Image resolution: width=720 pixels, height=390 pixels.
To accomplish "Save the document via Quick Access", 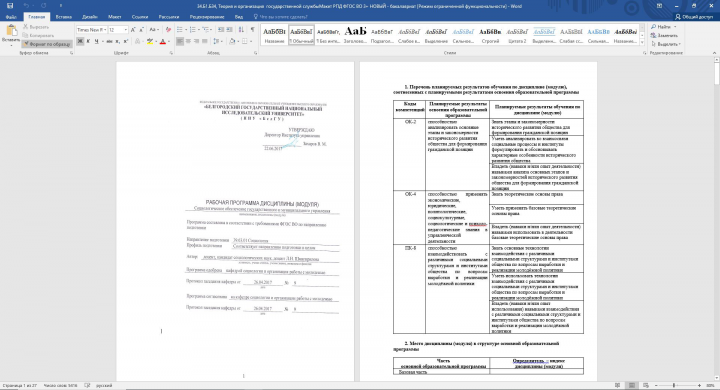I will point(10,6).
